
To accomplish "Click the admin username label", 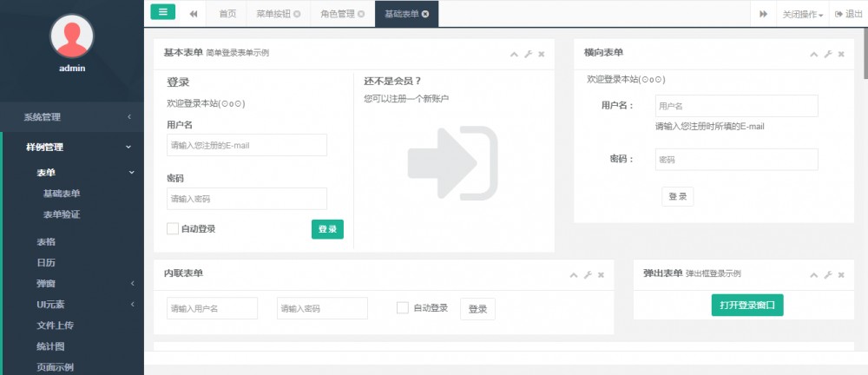I will [72, 69].
